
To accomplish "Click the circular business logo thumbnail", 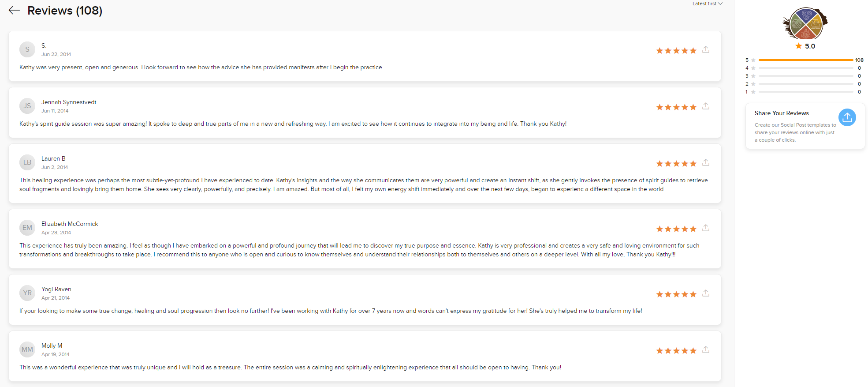I will pyautogui.click(x=805, y=24).
